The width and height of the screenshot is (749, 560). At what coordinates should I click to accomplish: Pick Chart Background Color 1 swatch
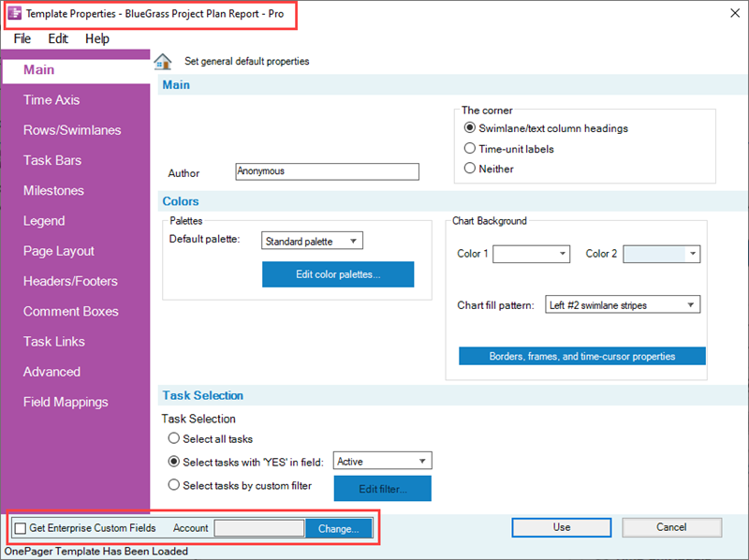[531, 254]
